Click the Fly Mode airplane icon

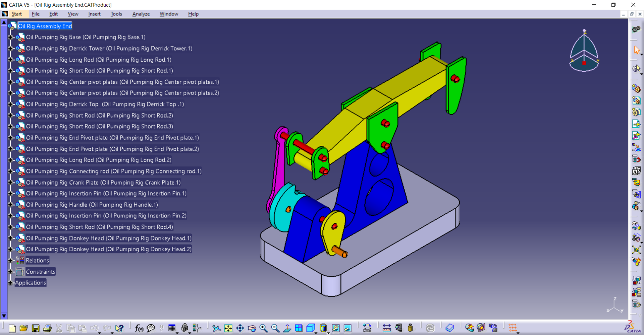pos(216,328)
